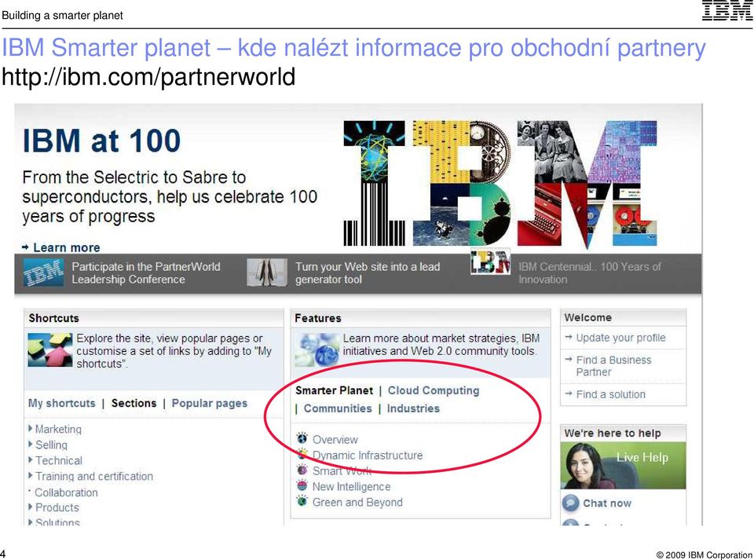The width and height of the screenshot is (754, 560).
Task: Open the Overview link
Action: point(335,440)
